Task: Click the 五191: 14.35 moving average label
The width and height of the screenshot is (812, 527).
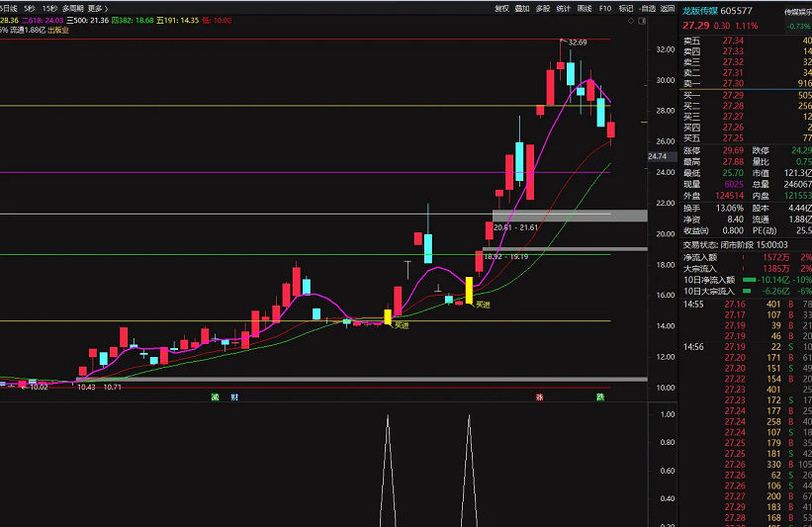Action: (x=178, y=20)
